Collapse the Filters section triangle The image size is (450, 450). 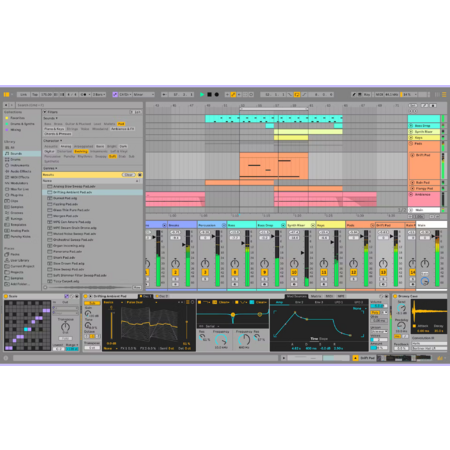pyautogui.click(x=45, y=112)
